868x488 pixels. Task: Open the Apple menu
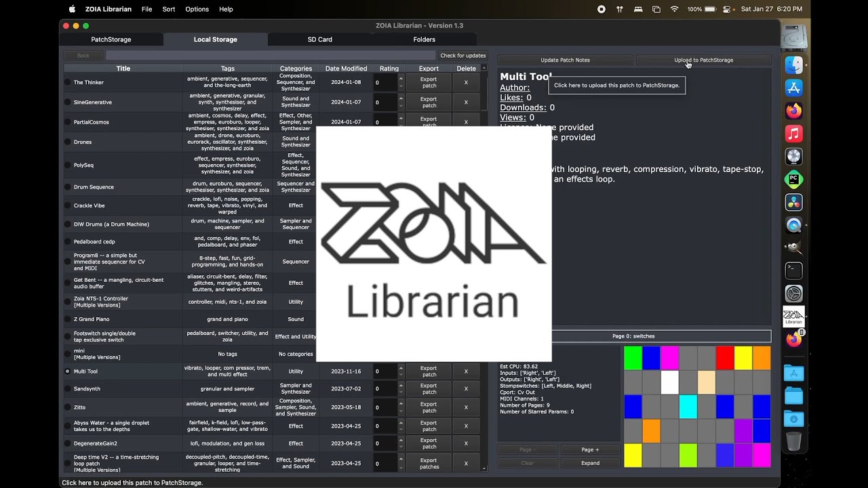tap(72, 9)
